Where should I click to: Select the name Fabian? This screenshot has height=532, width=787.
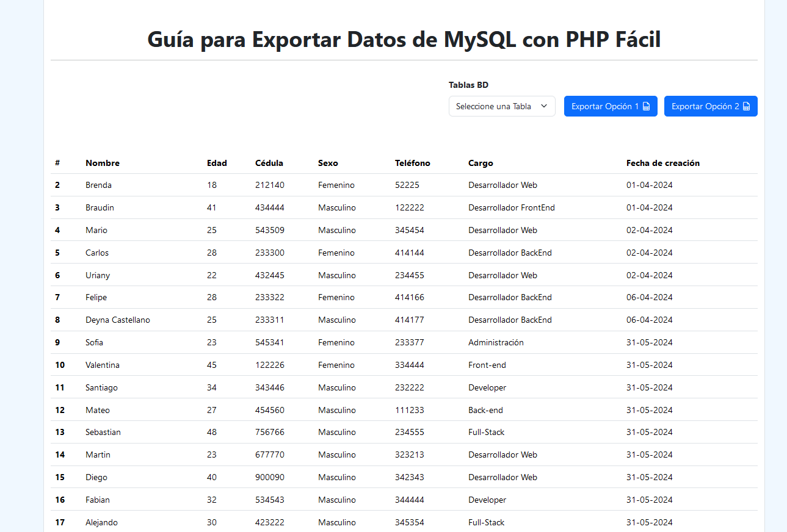(x=98, y=500)
